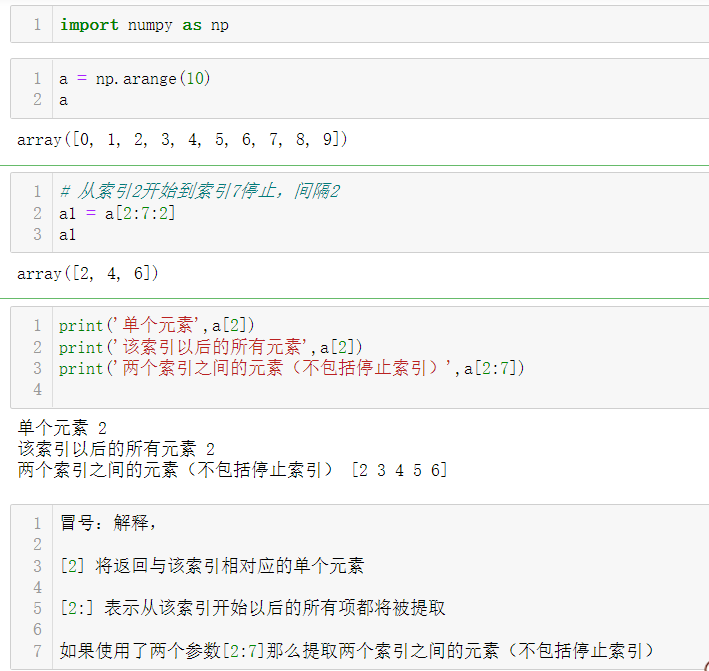
Task: Click the lone 'a' line below np.arange
Action: (x=64, y=100)
